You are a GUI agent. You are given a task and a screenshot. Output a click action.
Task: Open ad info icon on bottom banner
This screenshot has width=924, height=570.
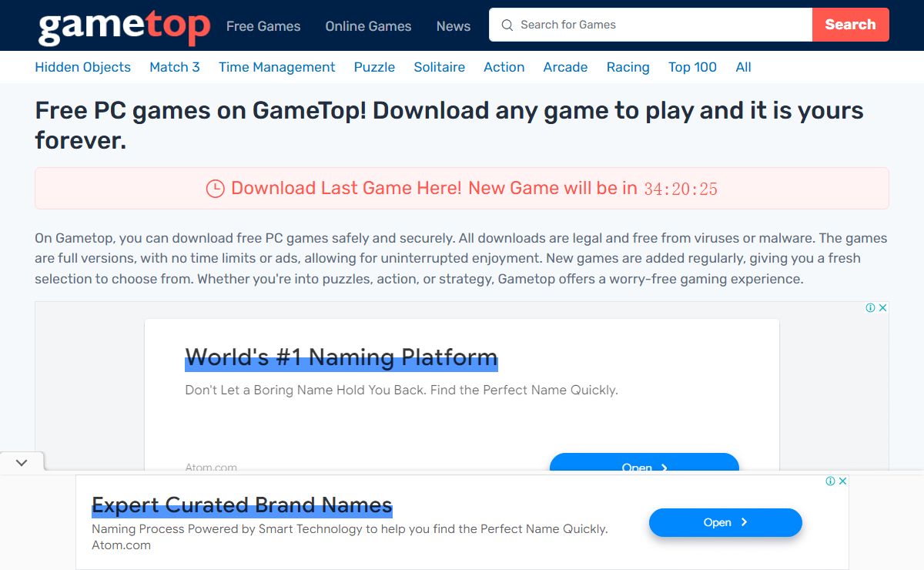[830, 481]
